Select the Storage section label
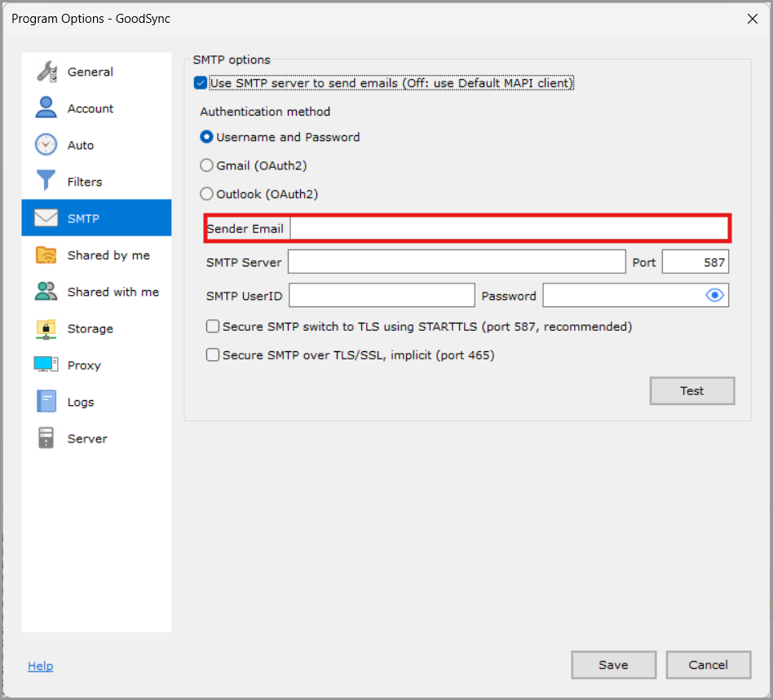The height and width of the screenshot is (700, 773). pyautogui.click(x=91, y=328)
